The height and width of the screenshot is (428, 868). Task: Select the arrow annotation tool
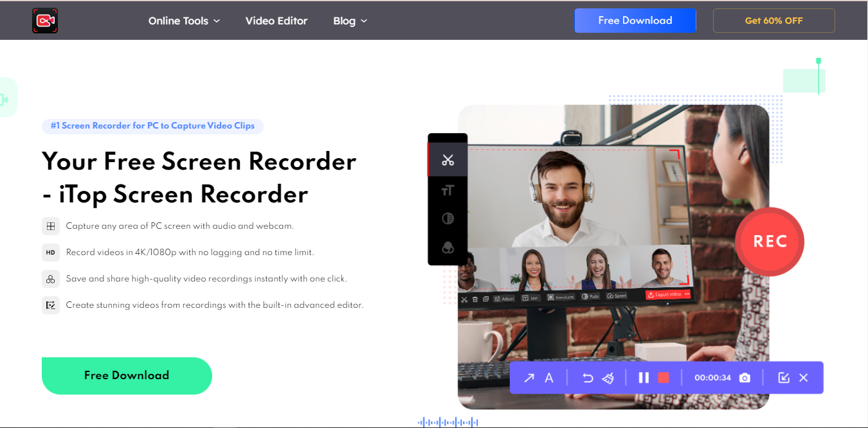coord(529,378)
